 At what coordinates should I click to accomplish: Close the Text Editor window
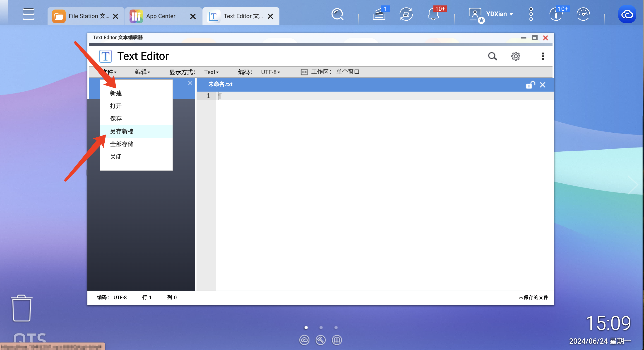545,38
